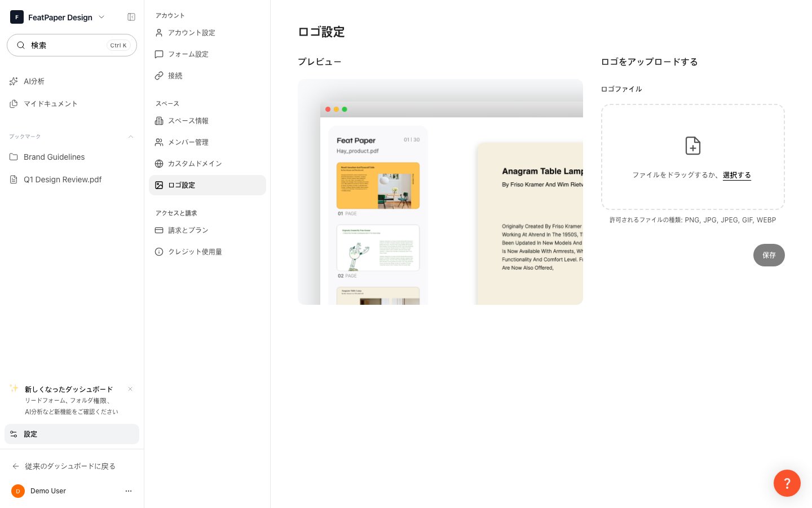Click the folder icon next to Brand Guidelines

(x=14, y=157)
